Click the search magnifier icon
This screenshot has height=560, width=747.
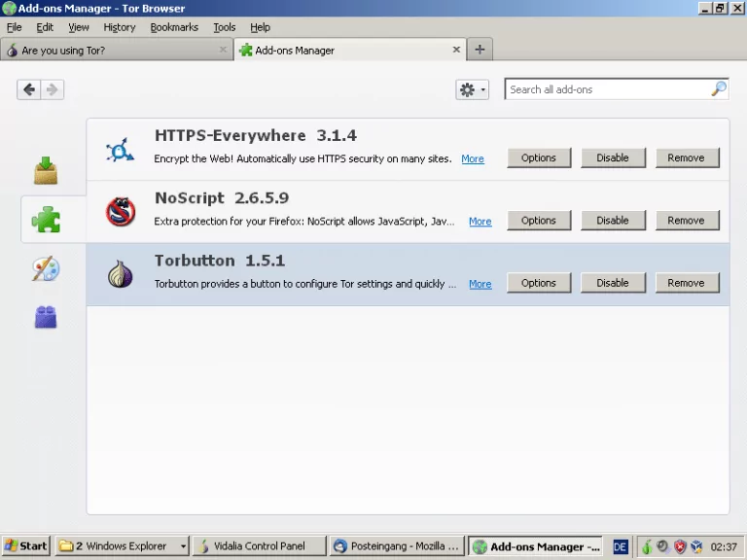coord(718,89)
